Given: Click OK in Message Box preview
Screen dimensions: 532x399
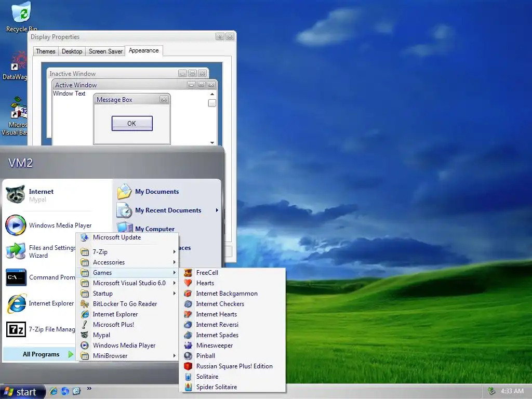Looking at the screenshot, I should 132,124.
